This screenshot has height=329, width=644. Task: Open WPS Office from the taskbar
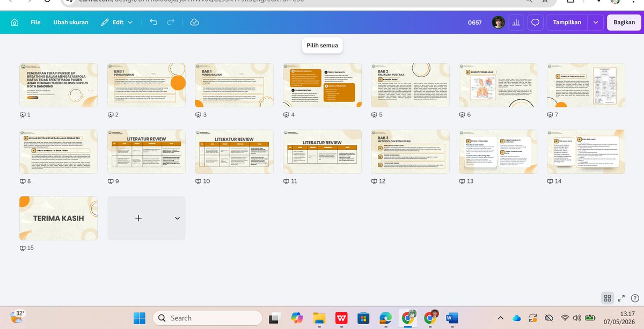341,318
